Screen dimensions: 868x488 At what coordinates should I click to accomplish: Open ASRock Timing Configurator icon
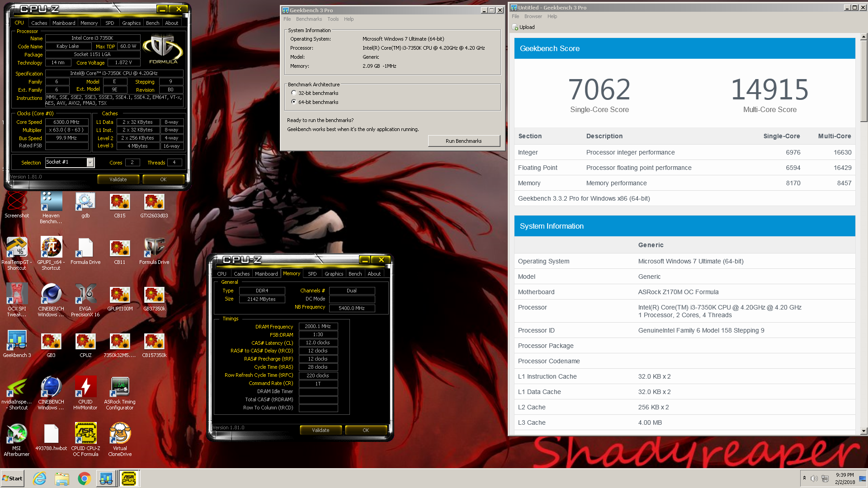(120, 394)
